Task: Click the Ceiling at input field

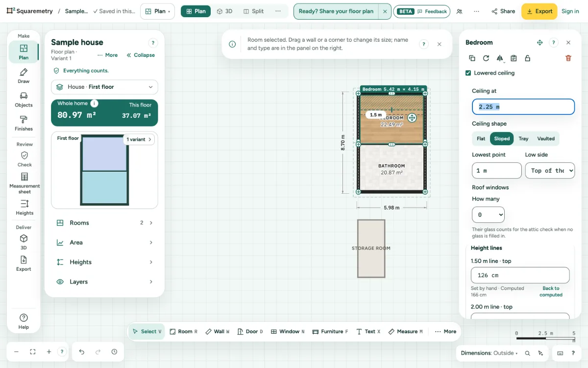Action: pyautogui.click(x=523, y=107)
